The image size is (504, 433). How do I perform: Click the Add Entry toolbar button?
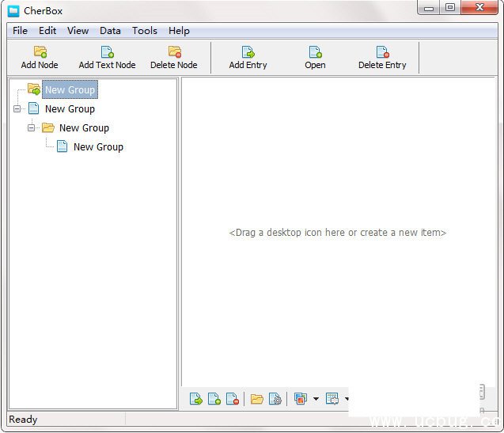point(248,58)
